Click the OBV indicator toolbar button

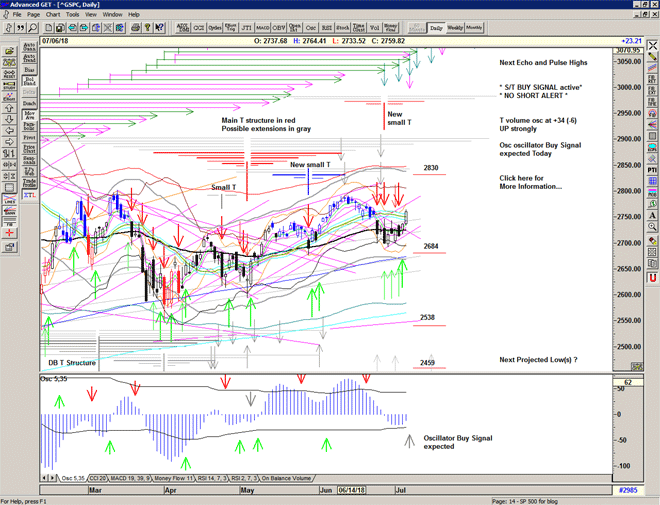(279, 29)
